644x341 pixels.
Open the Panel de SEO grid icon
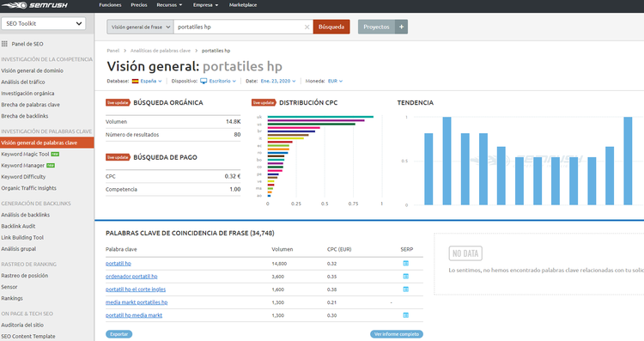[4, 44]
